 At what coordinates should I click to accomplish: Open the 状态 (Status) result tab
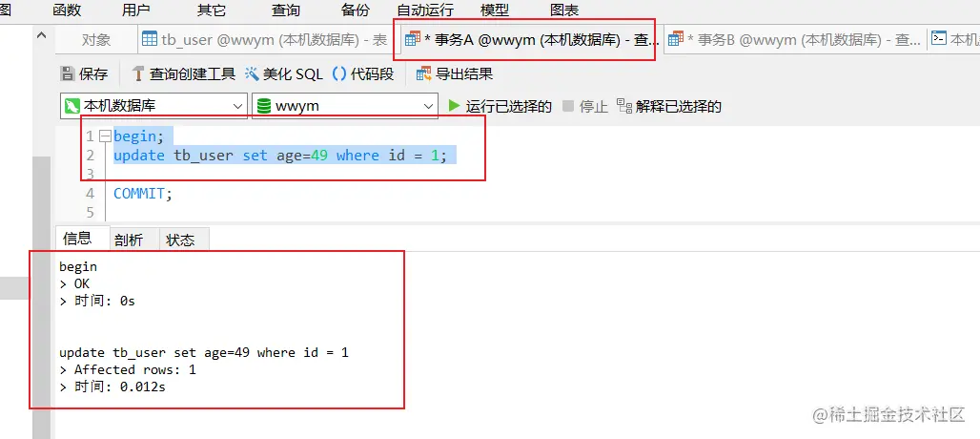tap(180, 240)
